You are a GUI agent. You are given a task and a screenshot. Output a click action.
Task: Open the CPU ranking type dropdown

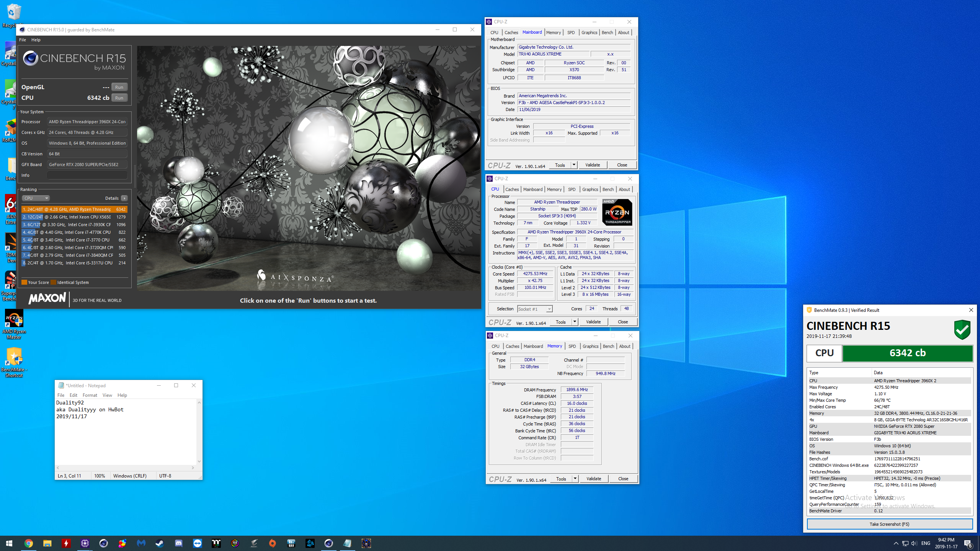pyautogui.click(x=36, y=198)
